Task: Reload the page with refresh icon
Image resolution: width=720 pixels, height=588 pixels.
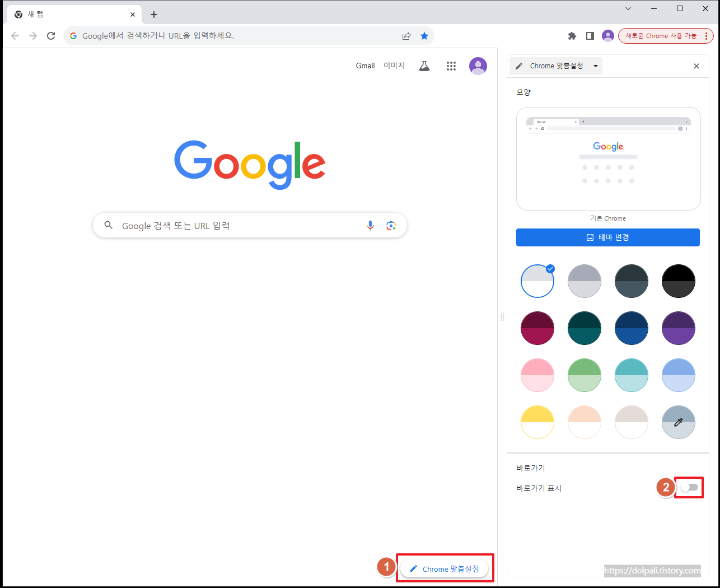Action: click(50, 35)
